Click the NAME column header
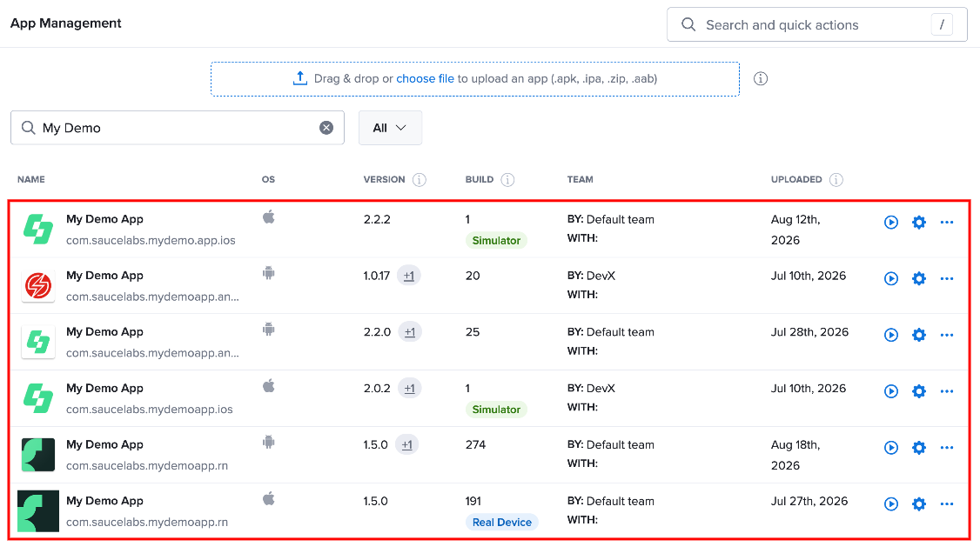This screenshot has width=980, height=560. tap(31, 180)
